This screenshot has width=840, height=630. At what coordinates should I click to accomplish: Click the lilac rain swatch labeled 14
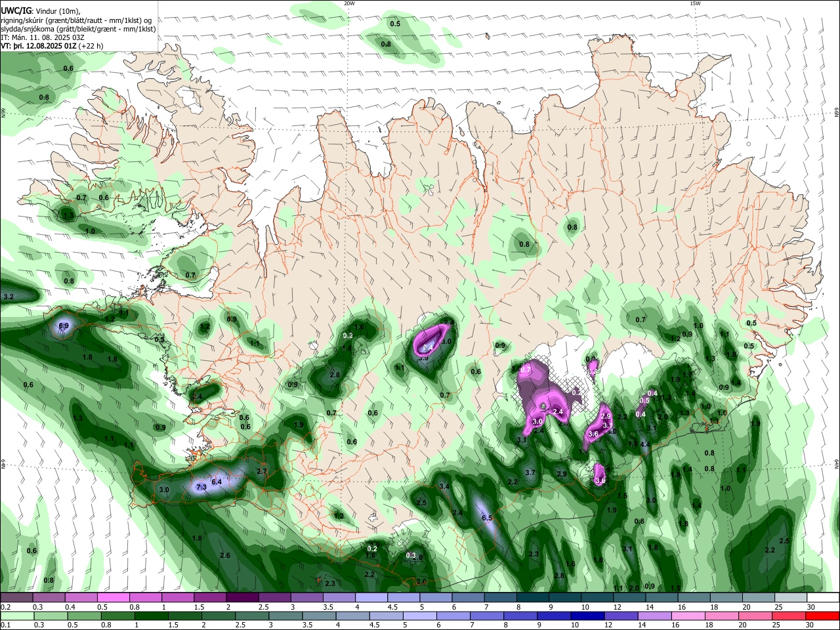[x=655, y=616]
